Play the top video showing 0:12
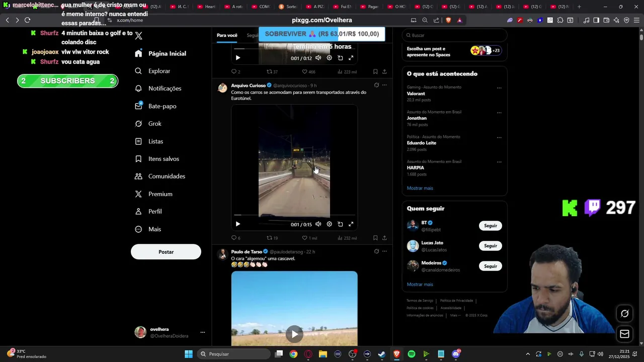 [238, 58]
